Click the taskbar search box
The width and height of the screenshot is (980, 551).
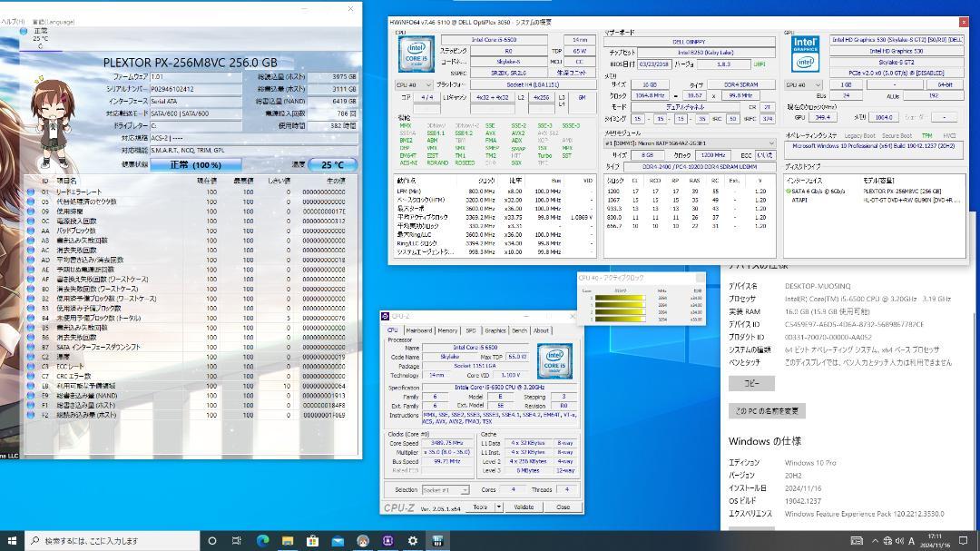click(113, 540)
